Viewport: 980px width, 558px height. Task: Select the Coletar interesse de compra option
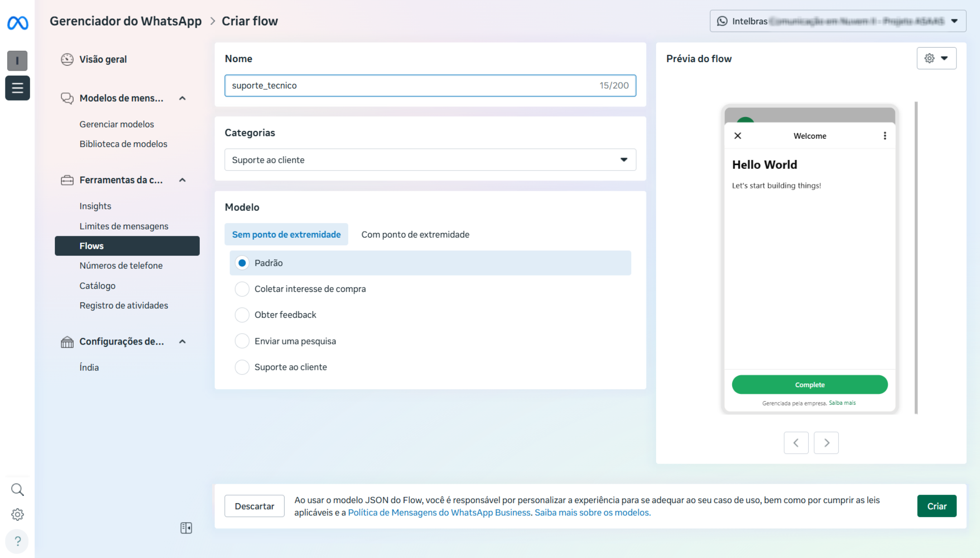242,289
